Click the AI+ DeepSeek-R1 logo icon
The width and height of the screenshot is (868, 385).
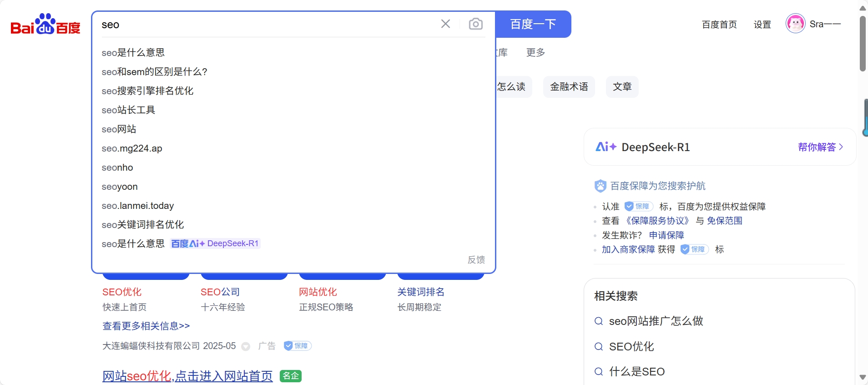pos(606,147)
